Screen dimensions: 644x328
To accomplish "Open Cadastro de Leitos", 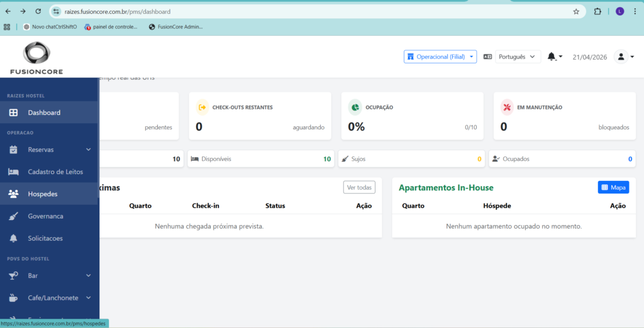I will (x=49, y=172).
